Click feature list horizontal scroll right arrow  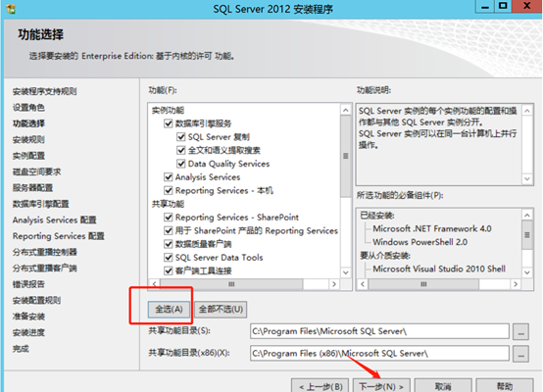point(334,284)
